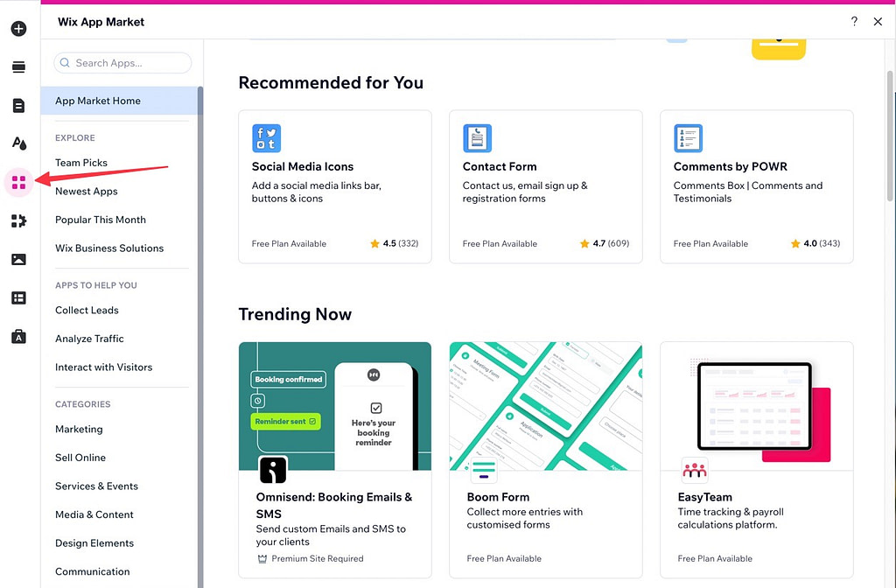896x588 pixels.
Task: Open the Social Media Icons app card
Action: (335, 185)
